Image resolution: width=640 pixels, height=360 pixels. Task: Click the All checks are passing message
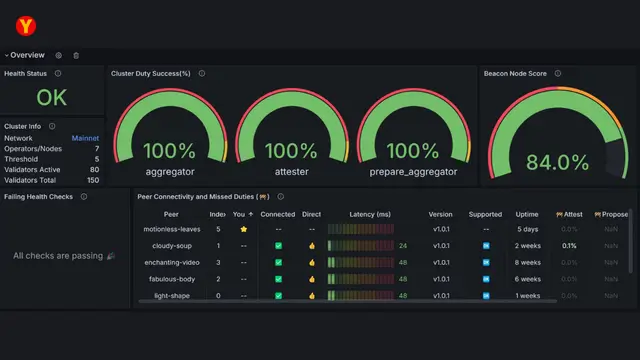tap(64, 256)
